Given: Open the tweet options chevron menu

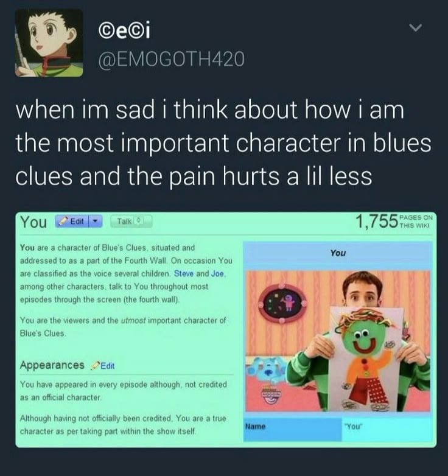Looking at the screenshot, I should 415,28.
